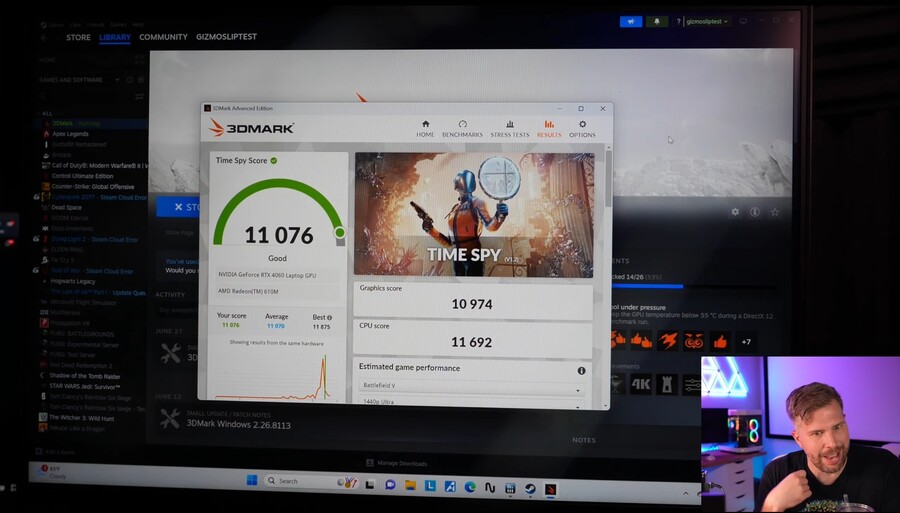Image resolution: width=900 pixels, height=513 pixels.
Task: Open 3DMark Results section
Action: pyautogui.click(x=549, y=129)
